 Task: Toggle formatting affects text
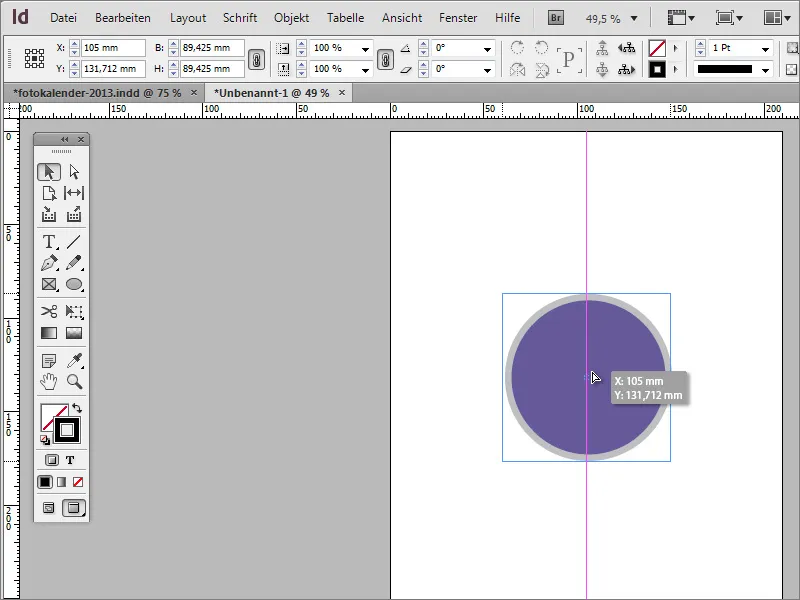click(x=70, y=460)
